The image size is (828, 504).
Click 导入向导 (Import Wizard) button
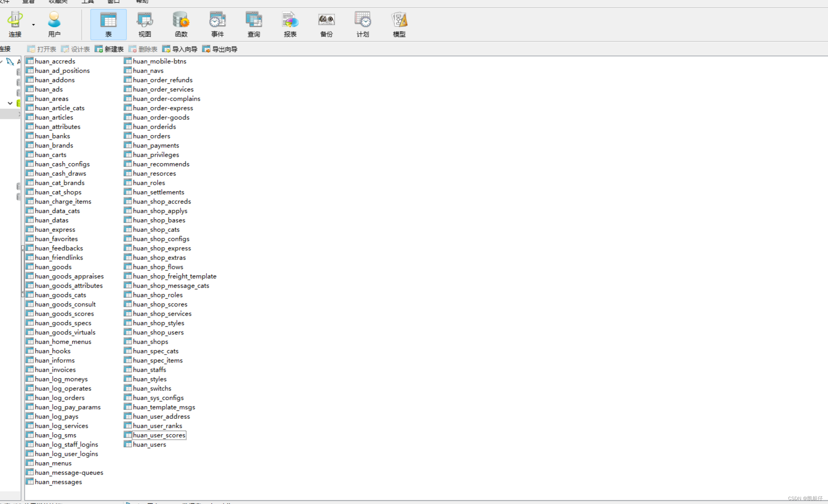[180, 49]
